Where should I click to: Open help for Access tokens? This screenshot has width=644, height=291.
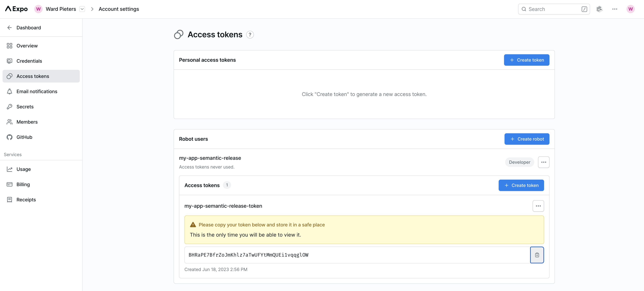[250, 34]
